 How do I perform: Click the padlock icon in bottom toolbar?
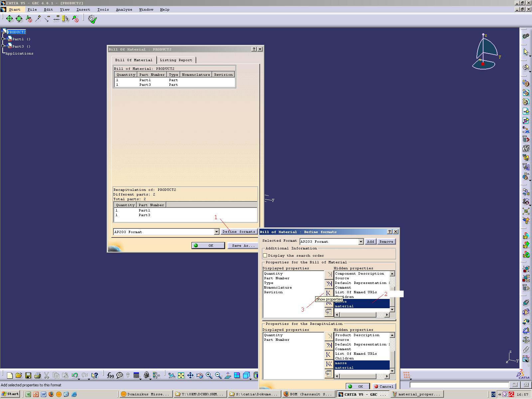pos(147,375)
